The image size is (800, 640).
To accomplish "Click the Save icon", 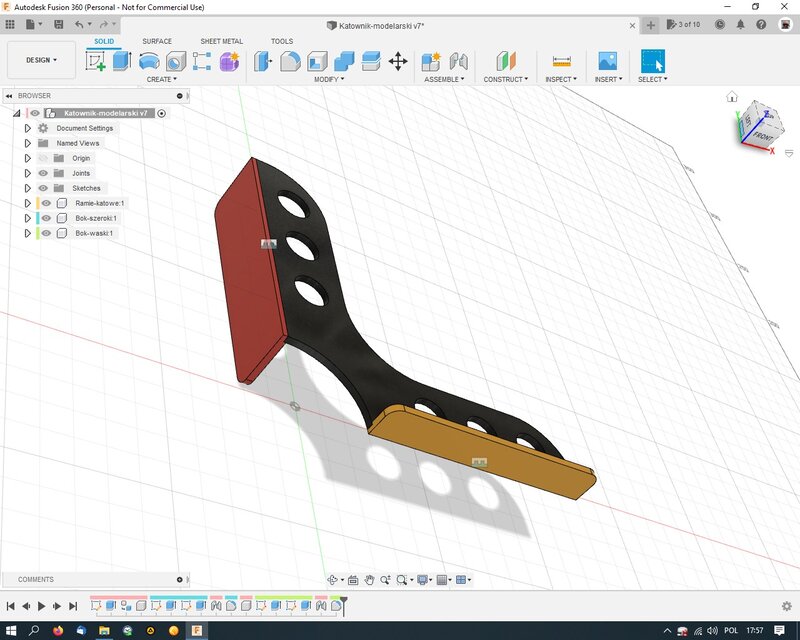I will (x=59, y=24).
